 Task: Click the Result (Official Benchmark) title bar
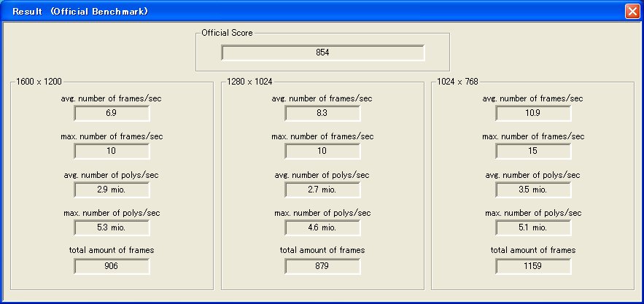pos(292,11)
